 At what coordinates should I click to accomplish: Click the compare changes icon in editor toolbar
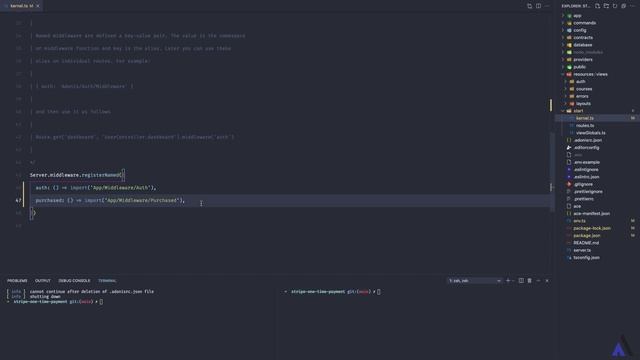coord(529,6)
